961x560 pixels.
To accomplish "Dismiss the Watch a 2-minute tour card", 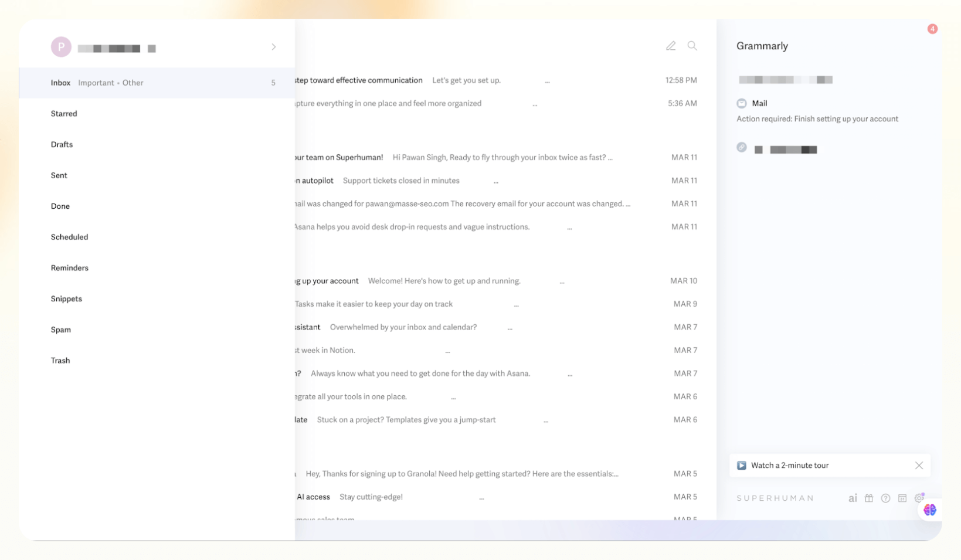I will pos(919,465).
